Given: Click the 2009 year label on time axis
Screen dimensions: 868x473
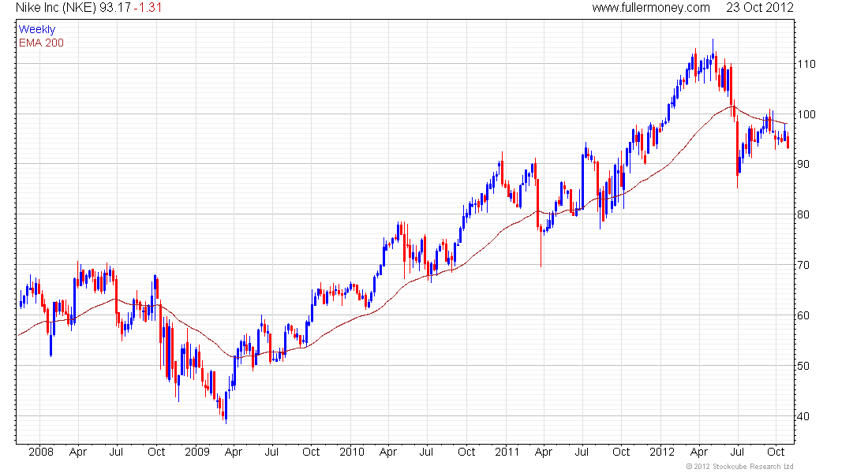Looking at the screenshot, I should 197,452.
